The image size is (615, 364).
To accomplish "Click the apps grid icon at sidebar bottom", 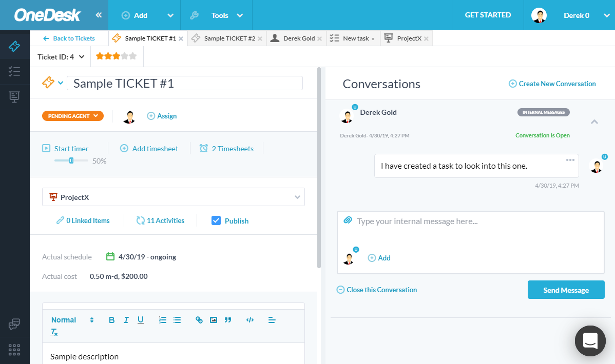I will (14, 350).
